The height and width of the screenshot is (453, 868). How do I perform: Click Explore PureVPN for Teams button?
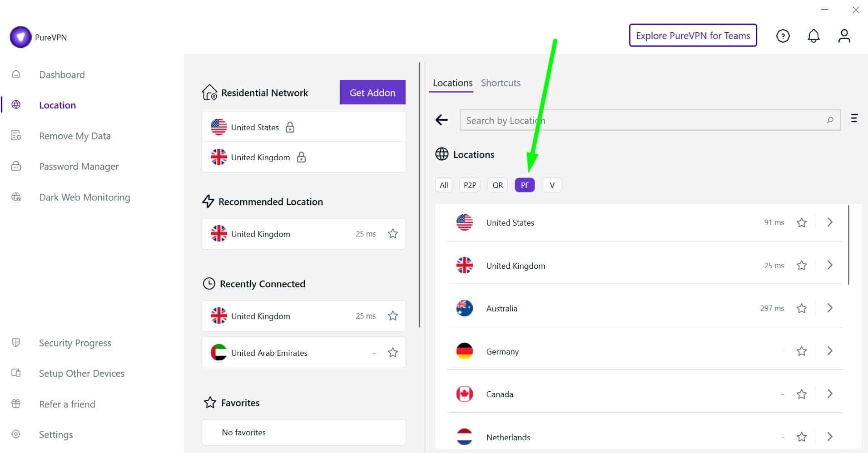693,35
